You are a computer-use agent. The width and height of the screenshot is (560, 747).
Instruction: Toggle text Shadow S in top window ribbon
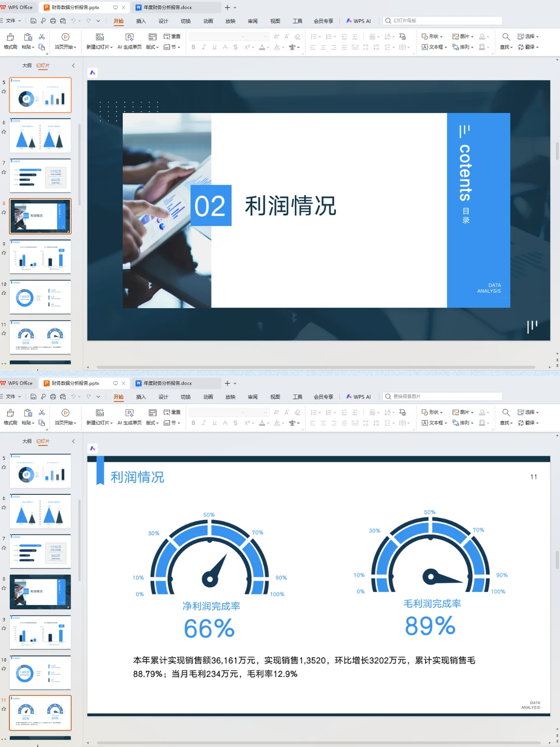click(x=235, y=47)
